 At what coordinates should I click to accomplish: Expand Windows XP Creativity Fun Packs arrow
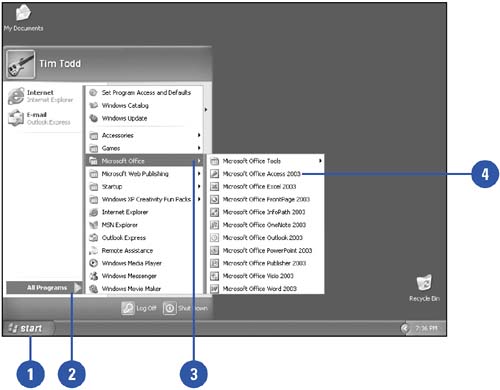click(x=199, y=199)
